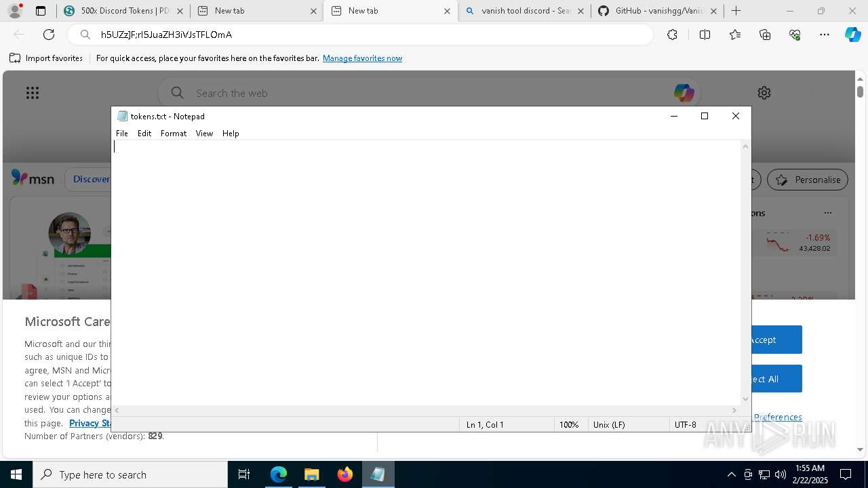Open Microsoft Edge from taskbar

279,474
